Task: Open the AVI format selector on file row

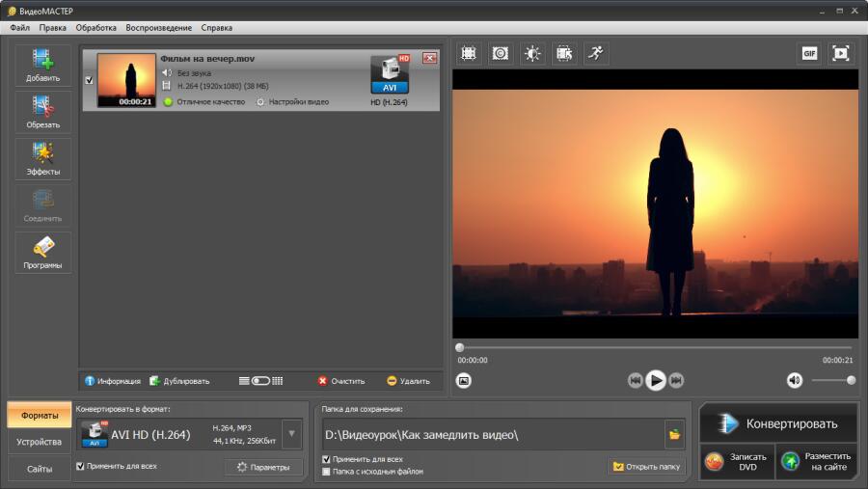Action: click(x=390, y=73)
